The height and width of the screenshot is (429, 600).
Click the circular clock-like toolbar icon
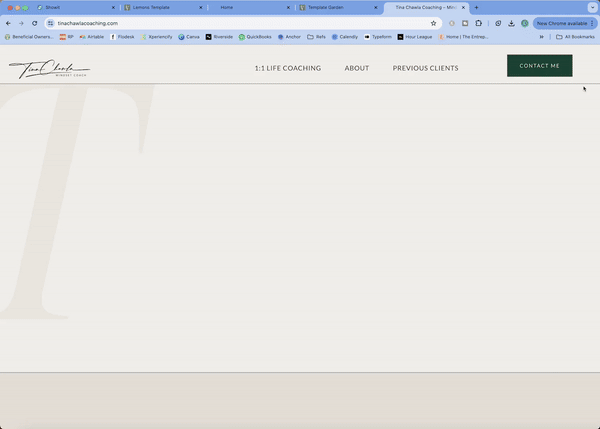[x=498, y=23]
